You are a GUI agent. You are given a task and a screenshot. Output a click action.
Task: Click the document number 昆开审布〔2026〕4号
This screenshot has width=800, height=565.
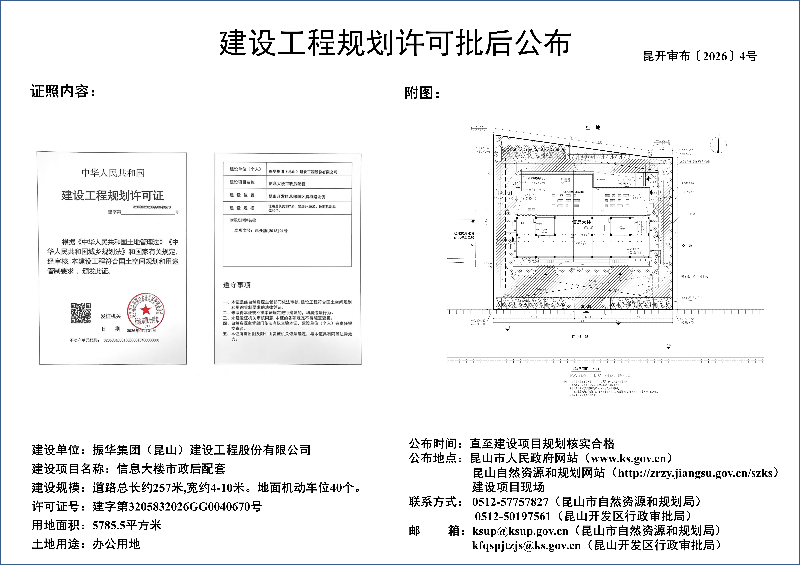tap(700, 56)
